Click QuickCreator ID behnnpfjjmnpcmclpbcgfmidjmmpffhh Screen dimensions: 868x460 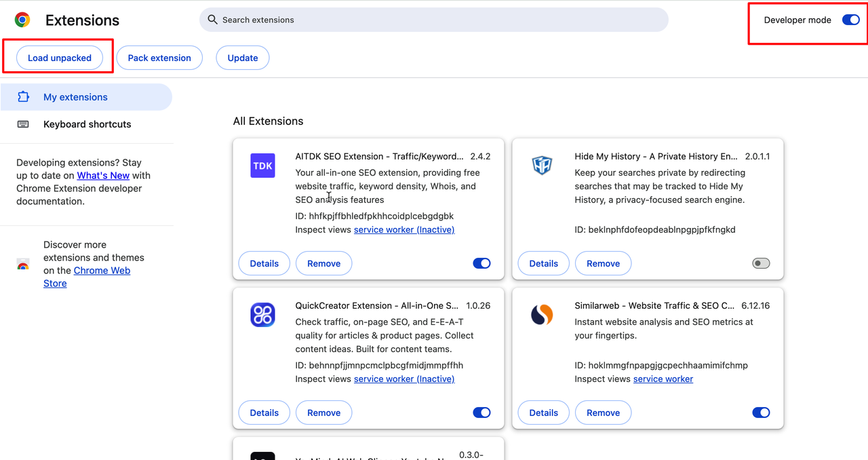[x=379, y=365]
